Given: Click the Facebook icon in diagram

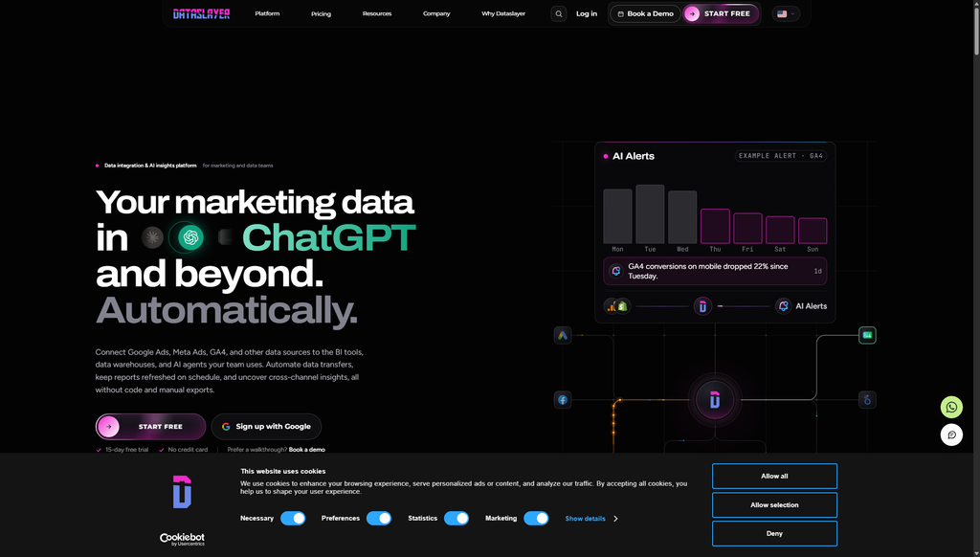Looking at the screenshot, I should (563, 400).
